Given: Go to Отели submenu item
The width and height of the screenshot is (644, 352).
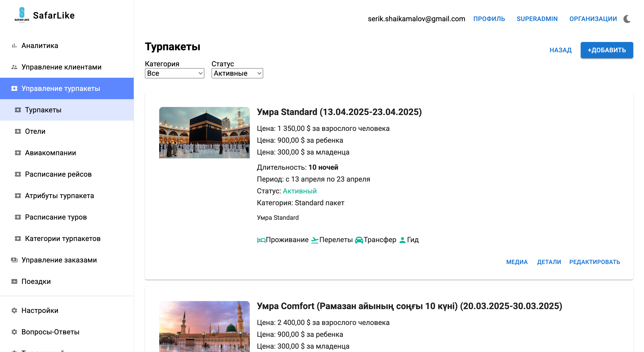Looking at the screenshot, I should (x=67, y=132).
